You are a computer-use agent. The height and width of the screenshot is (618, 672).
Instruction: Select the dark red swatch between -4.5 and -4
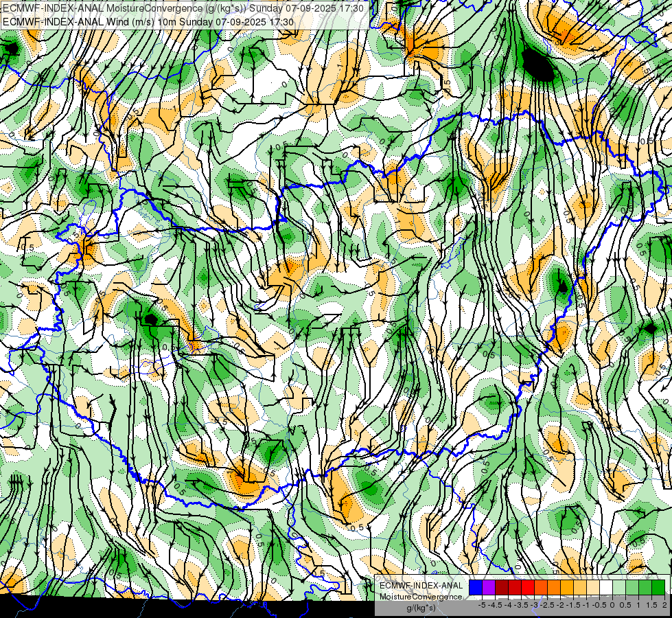502,588
